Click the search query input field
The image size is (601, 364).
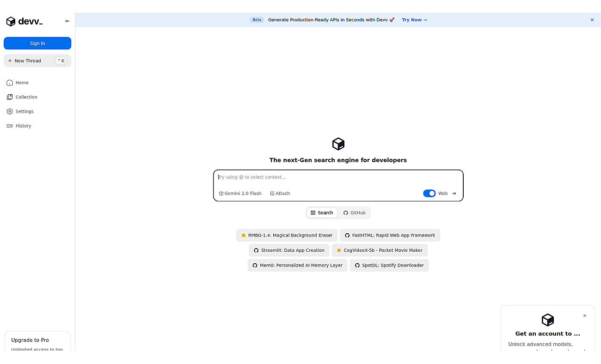(x=338, y=177)
